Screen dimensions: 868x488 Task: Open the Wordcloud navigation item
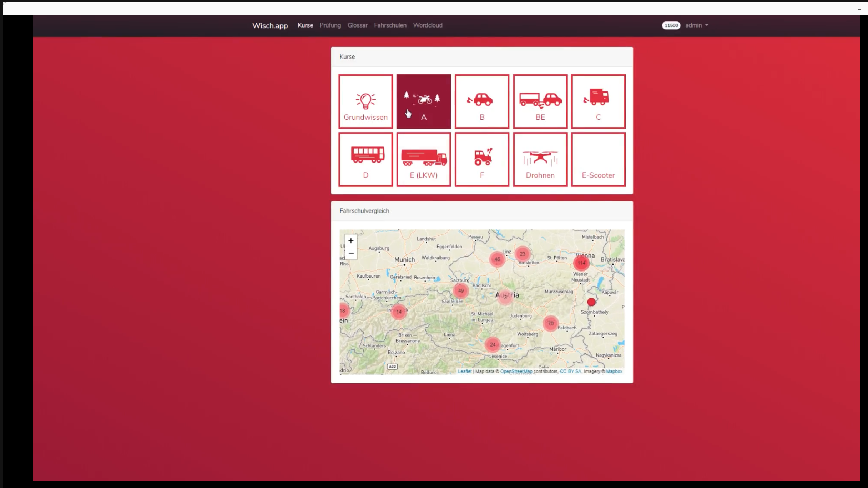[428, 25]
